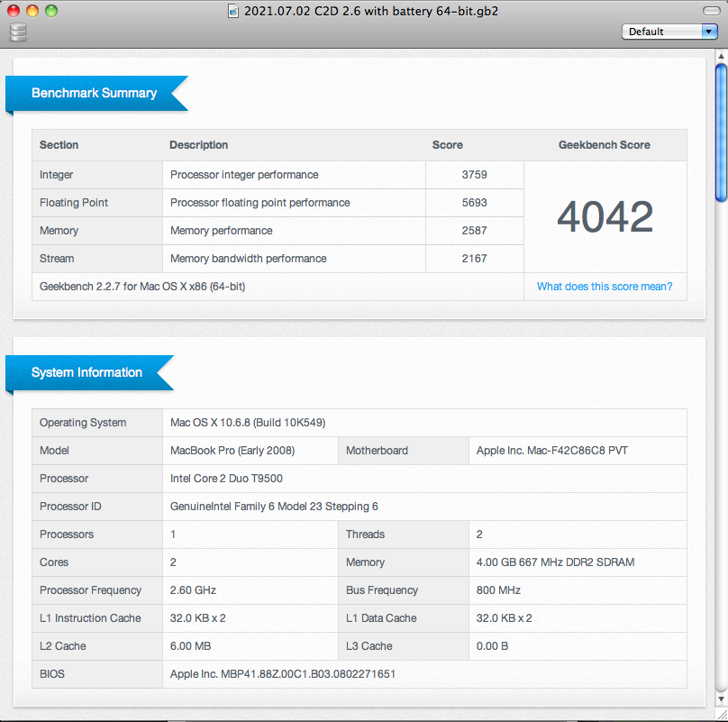The height and width of the screenshot is (722, 728).
Task: Click 'Mac OS X 10.6.8 (Build 10K549)' value
Action: tap(248, 423)
